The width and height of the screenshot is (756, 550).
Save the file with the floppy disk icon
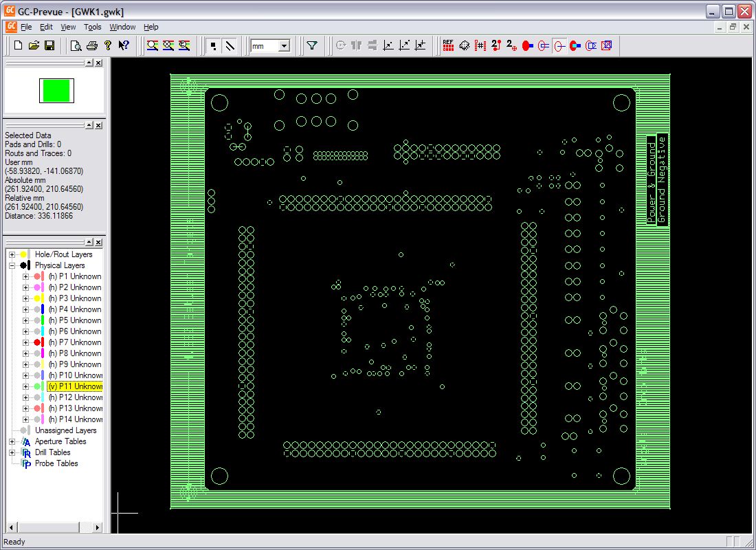click(x=49, y=45)
